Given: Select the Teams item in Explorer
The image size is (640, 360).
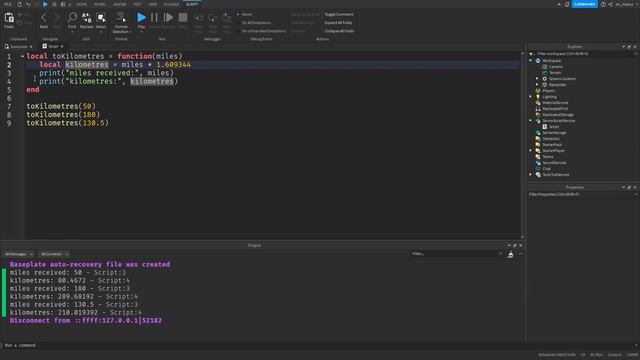Looking at the screenshot, I should click(548, 157).
